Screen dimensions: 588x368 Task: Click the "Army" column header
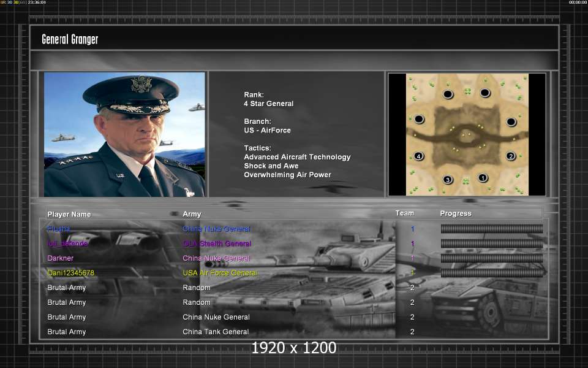click(x=192, y=214)
